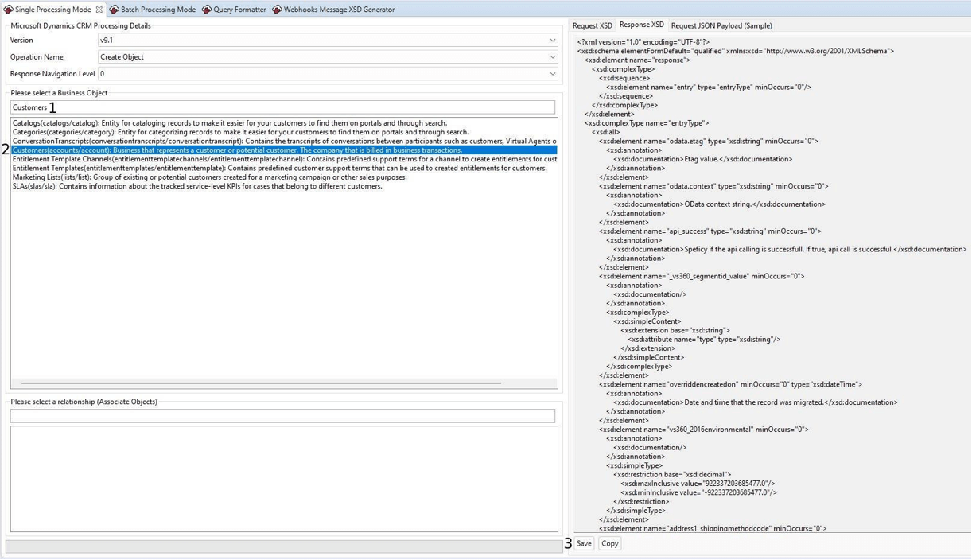972x560 pixels.
Task: Click the xsd:maxInclusive value line
Action: tap(698, 484)
